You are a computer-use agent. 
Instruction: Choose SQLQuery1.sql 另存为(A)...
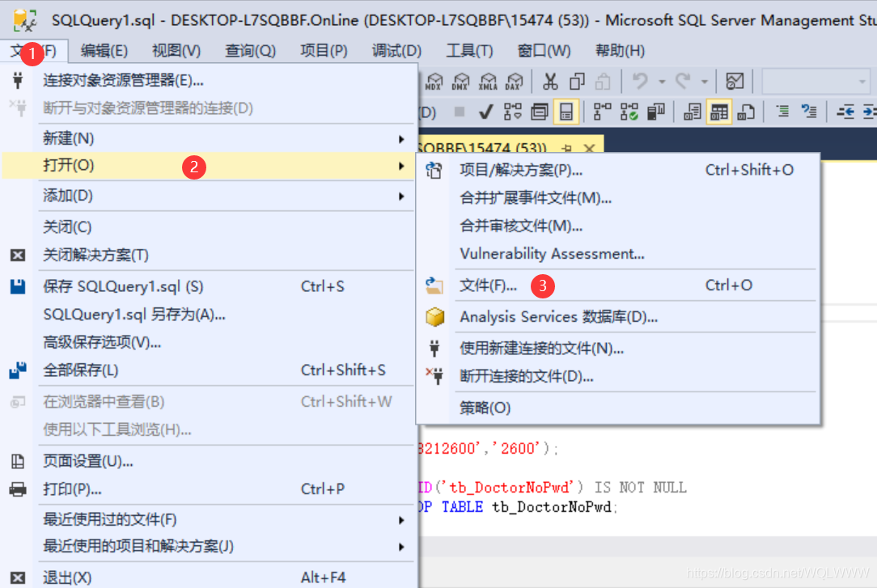point(210,315)
